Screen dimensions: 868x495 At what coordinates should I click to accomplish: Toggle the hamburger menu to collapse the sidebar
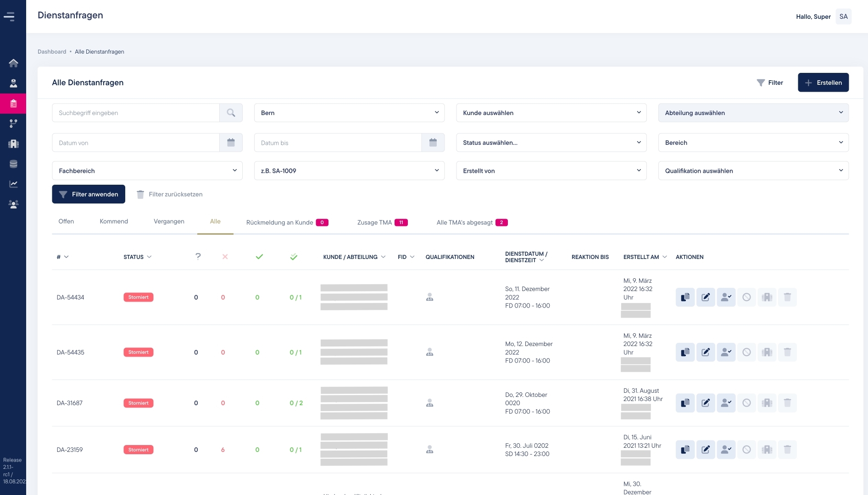[x=9, y=16]
